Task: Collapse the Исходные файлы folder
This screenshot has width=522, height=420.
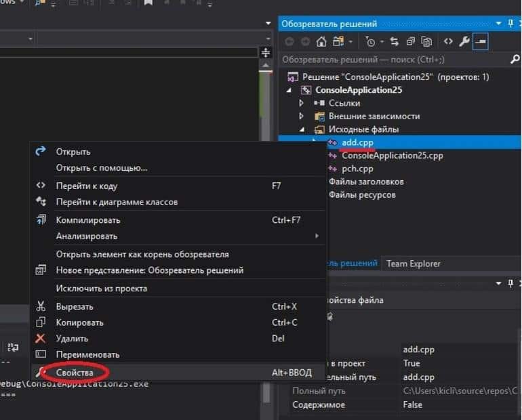Action: [302, 129]
